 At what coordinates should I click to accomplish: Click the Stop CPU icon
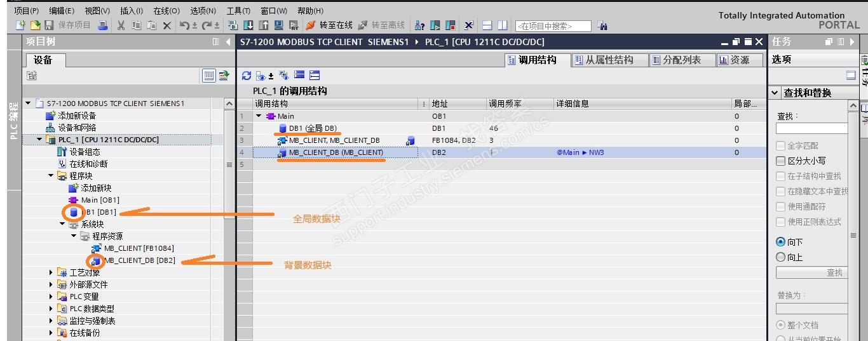(451, 25)
